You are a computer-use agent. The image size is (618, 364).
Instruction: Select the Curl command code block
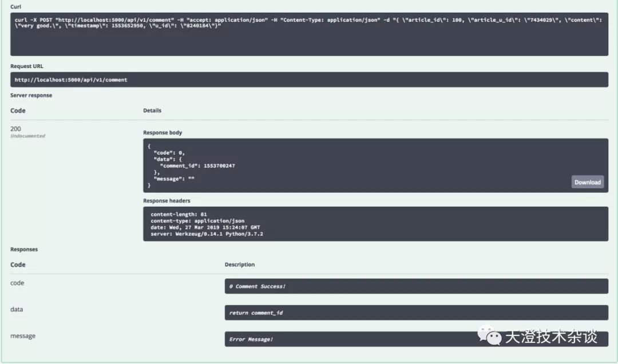309,34
